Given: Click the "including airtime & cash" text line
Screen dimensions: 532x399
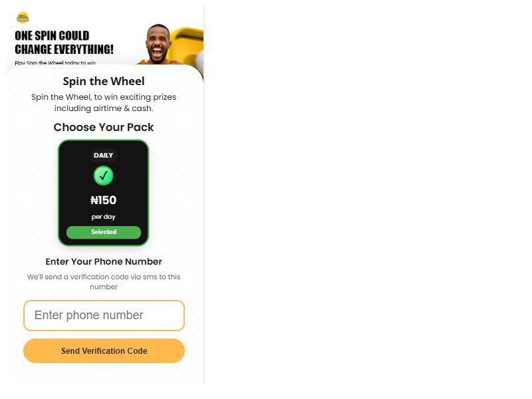Looking at the screenshot, I should point(104,108).
